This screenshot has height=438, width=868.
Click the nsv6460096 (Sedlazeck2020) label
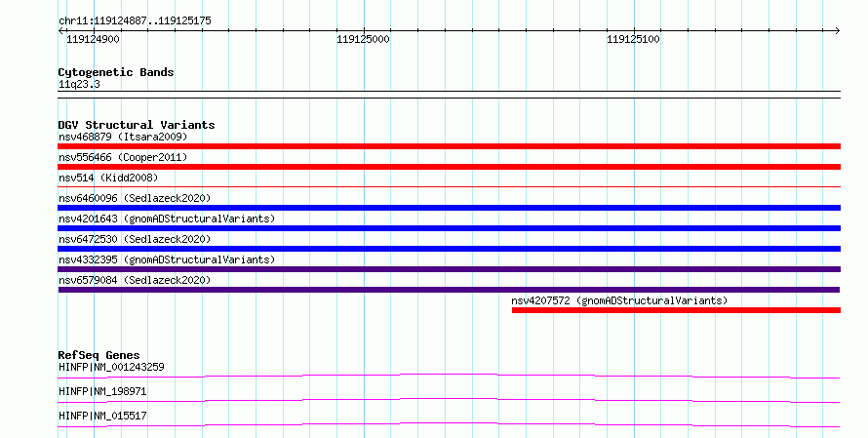pos(135,198)
